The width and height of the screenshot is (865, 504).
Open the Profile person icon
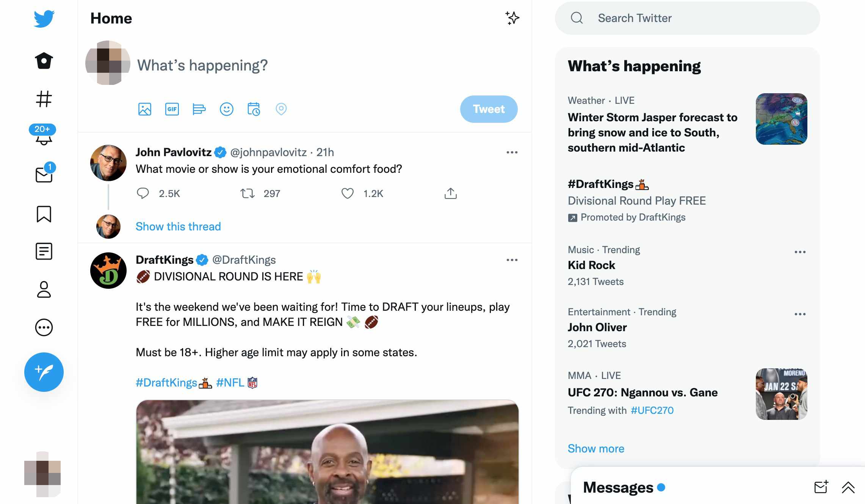coord(44,289)
